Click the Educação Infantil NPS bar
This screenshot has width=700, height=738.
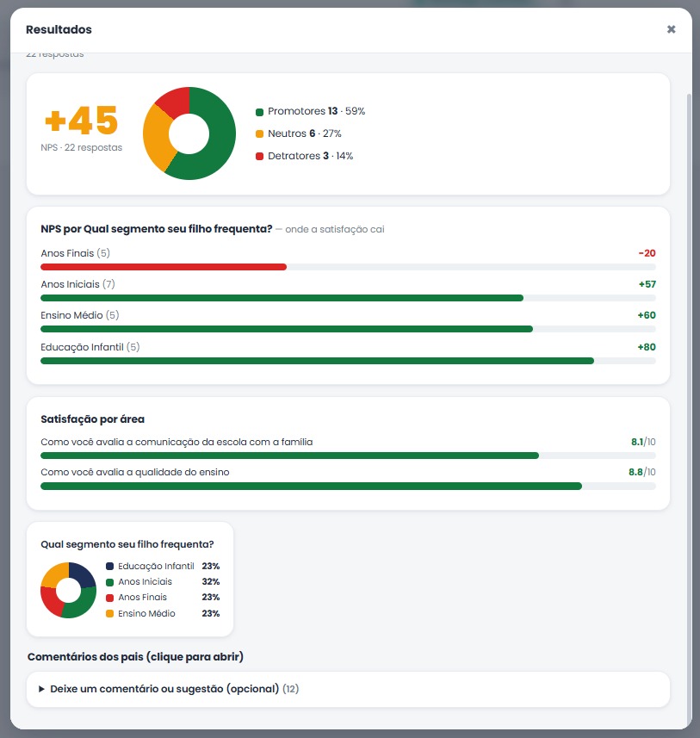pos(318,361)
